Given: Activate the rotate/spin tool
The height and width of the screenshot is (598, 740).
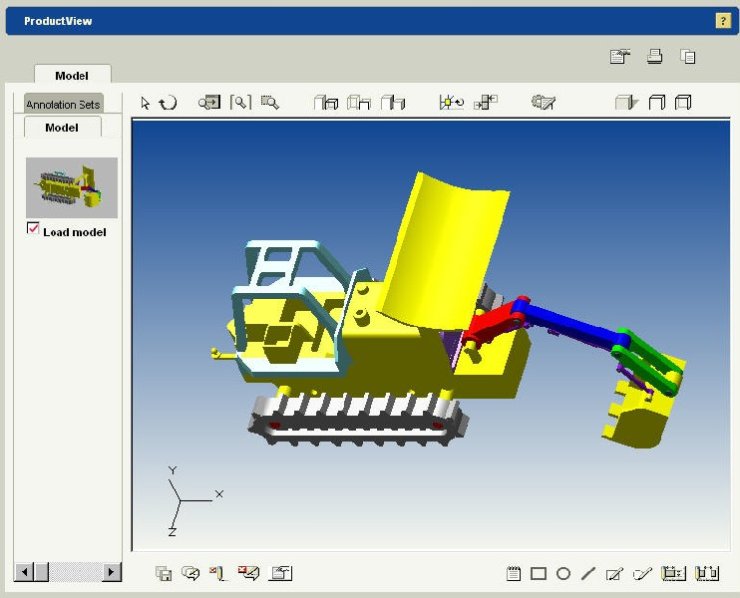Looking at the screenshot, I should [167, 102].
